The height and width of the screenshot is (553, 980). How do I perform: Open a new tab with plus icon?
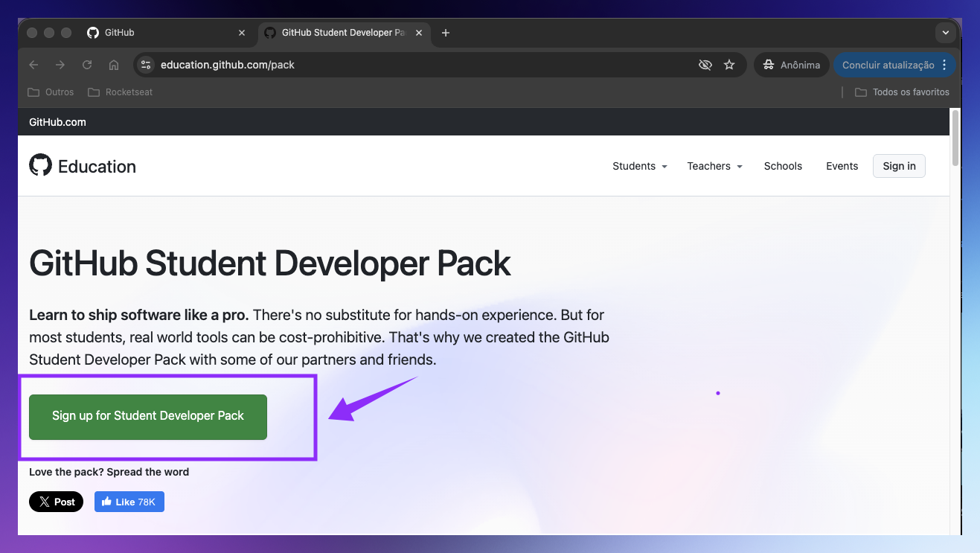[446, 33]
